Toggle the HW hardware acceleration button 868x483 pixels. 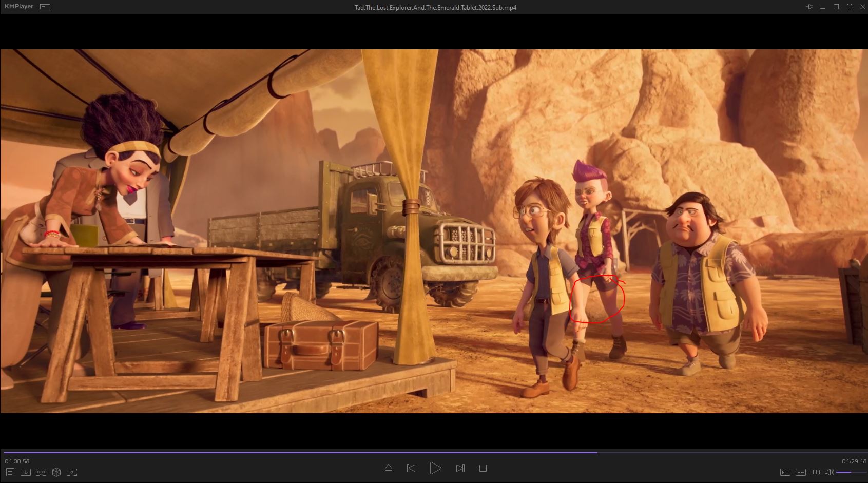[785, 472]
